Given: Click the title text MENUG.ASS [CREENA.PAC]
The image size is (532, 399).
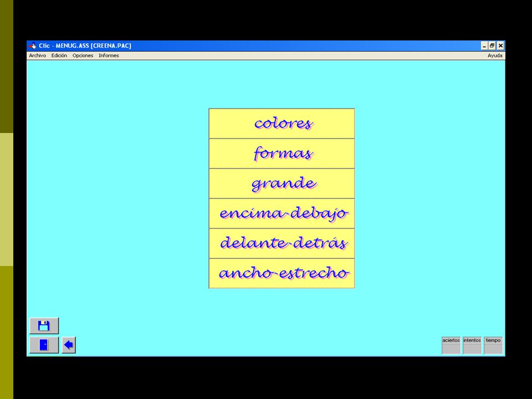Looking at the screenshot, I should (x=93, y=46).
